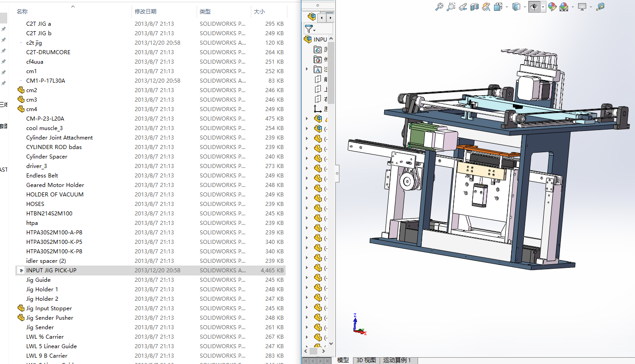This screenshot has height=364, width=635.
Task: Select the INPUT JIG PICK-UP file
Action: pyautogui.click(x=51, y=271)
